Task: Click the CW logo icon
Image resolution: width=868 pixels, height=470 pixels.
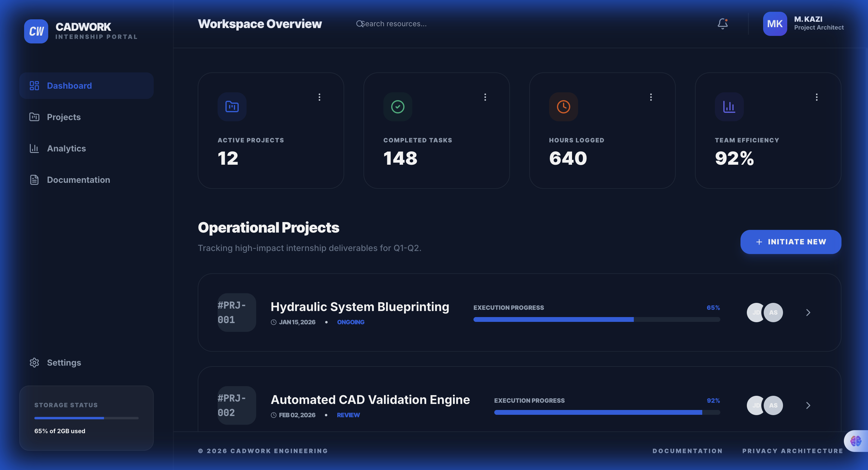Action: (x=36, y=31)
